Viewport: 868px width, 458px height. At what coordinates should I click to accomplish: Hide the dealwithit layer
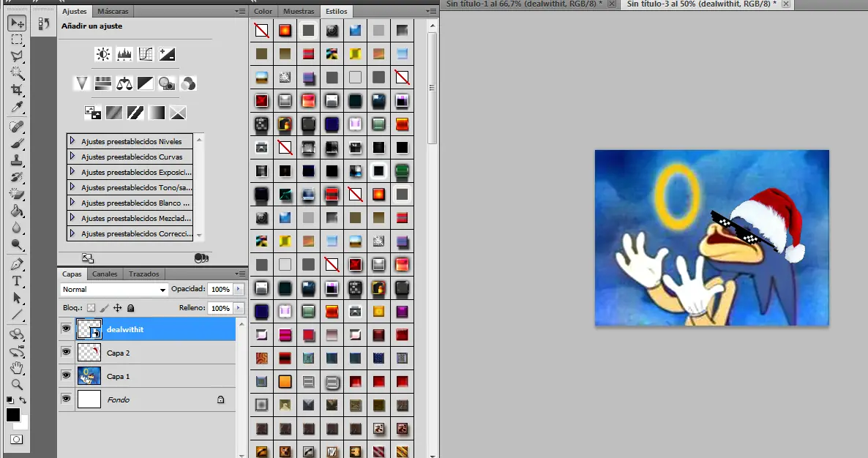pos(66,329)
